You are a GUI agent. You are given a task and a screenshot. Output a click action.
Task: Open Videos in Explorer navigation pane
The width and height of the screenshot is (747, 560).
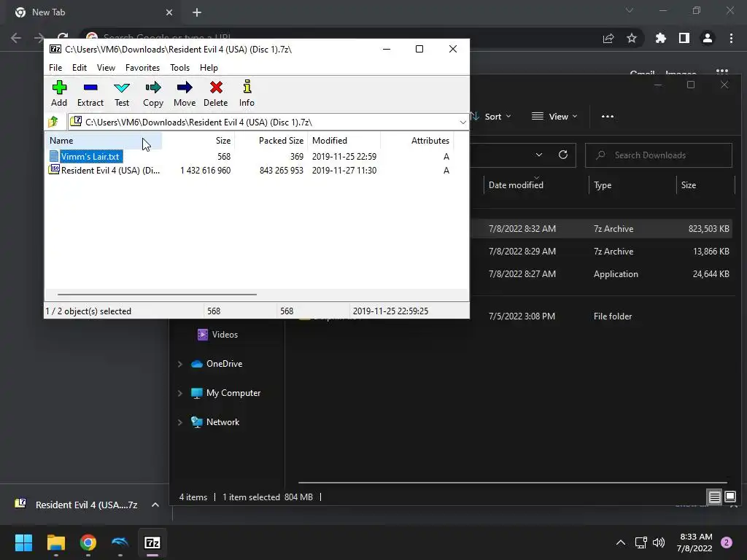[x=217, y=334]
